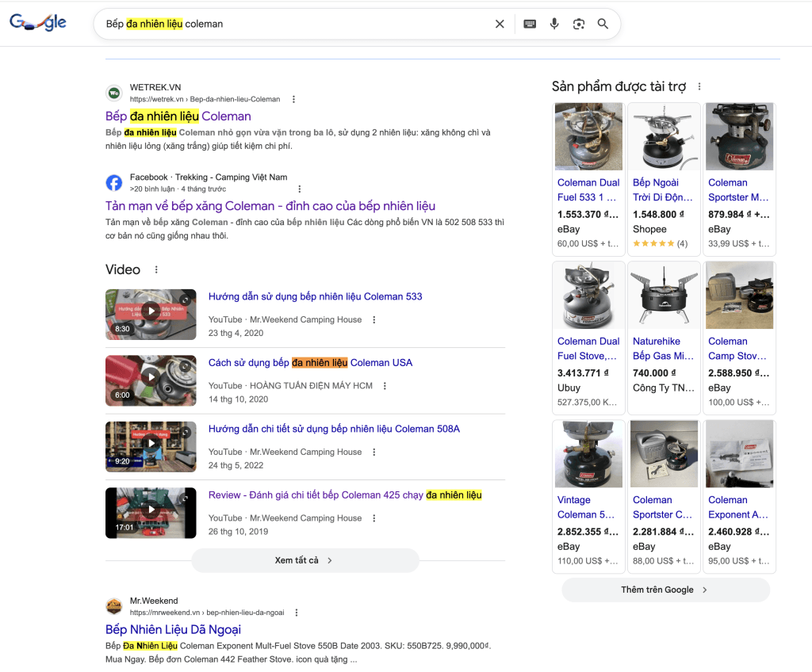Click the Google logo
Screen dimensions: 812x672
tap(38, 23)
